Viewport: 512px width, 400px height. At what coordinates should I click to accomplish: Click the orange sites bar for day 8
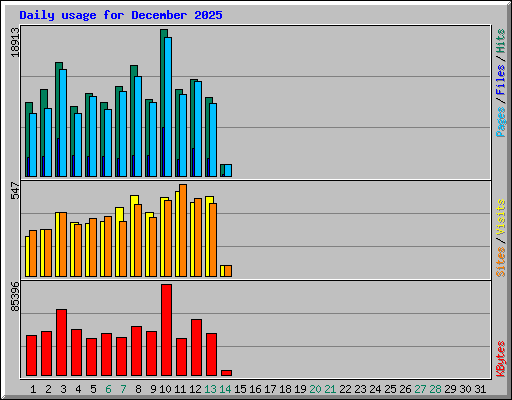click(x=138, y=240)
